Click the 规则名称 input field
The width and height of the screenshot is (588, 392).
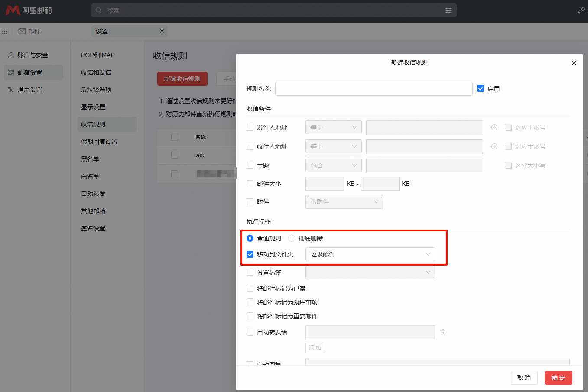pos(374,89)
